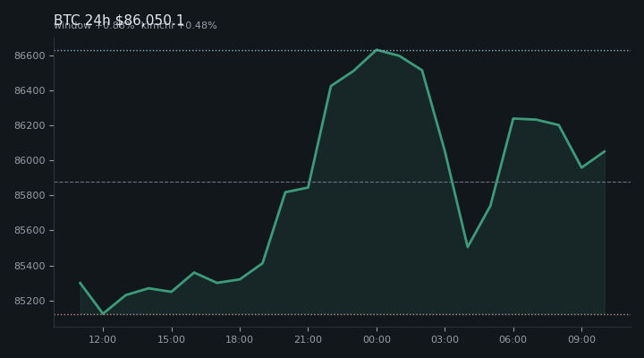Image resolution: width=644 pixels, height=358 pixels.
Task: Select the 06:00 x-axis tick label
Action: [513, 339]
